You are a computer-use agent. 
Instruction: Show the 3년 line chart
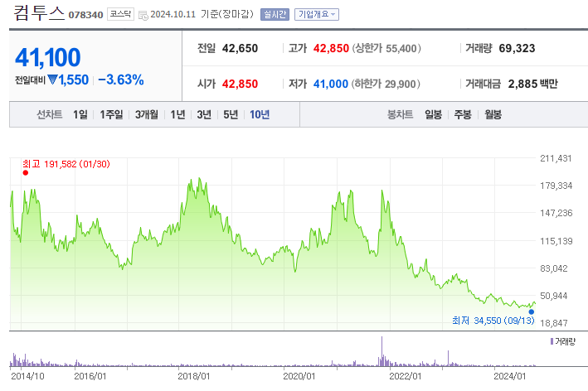pos(204,114)
